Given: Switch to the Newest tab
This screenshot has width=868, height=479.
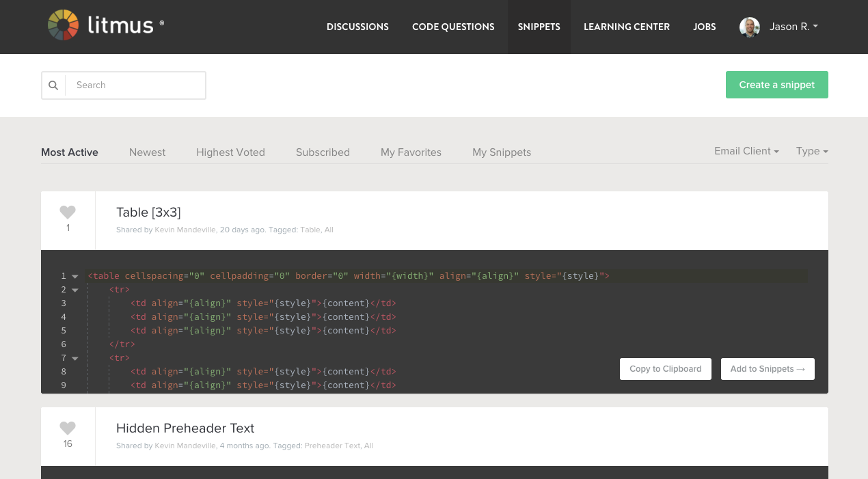Looking at the screenshot, I should coord(147,152).
